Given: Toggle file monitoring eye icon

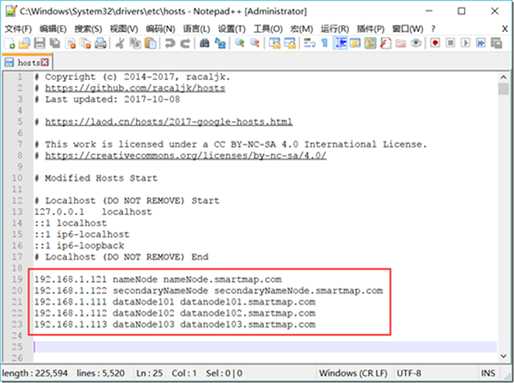Looking at the screenshot, I should click(x=416, y=43).
